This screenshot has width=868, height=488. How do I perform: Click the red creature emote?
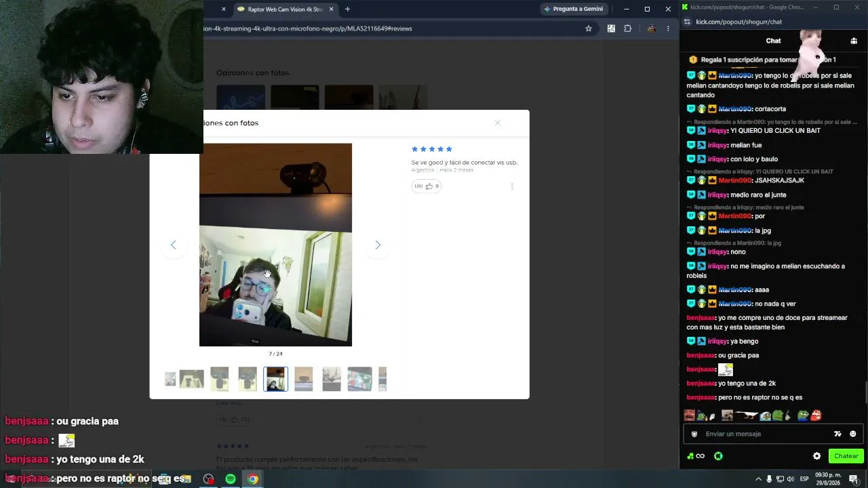[x=816, y=415]
